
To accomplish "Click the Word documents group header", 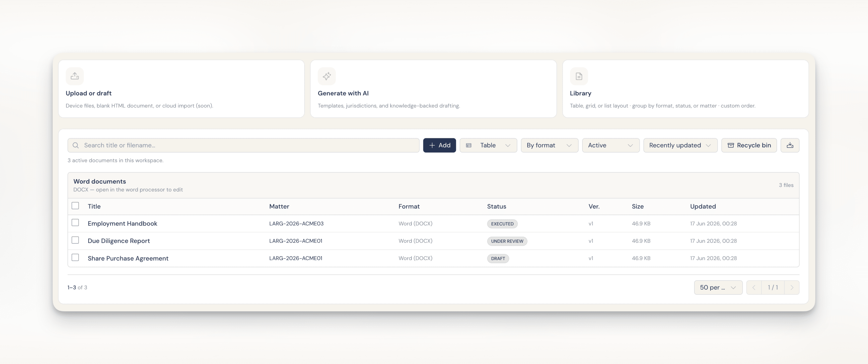I will pyautogui.click(x=433, y=185).
